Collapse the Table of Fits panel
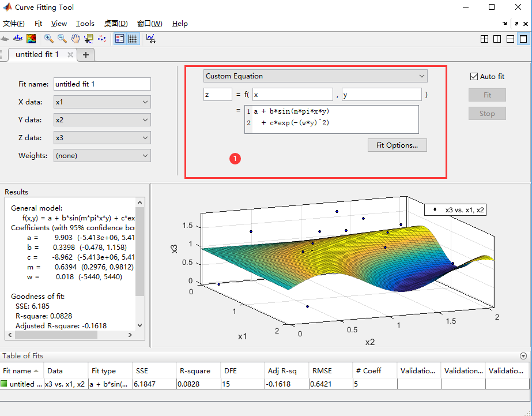 tap(523, 356)
